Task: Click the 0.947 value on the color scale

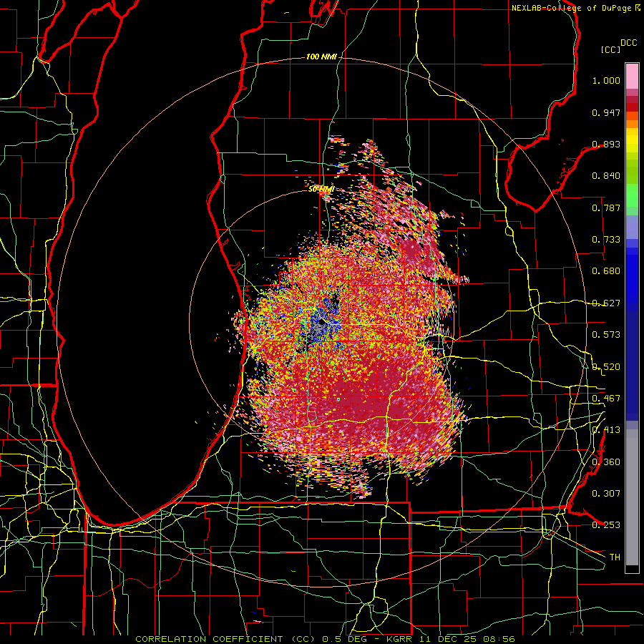Action: point(606,112)
